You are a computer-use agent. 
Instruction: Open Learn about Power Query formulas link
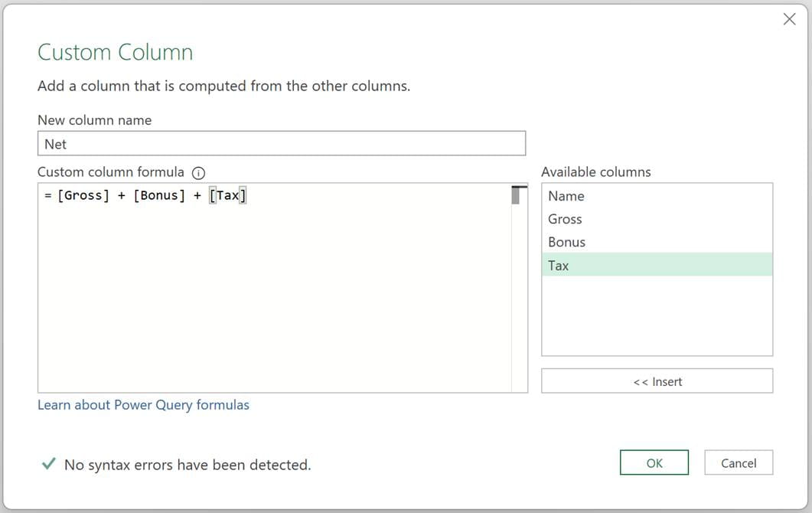point(143,405)
